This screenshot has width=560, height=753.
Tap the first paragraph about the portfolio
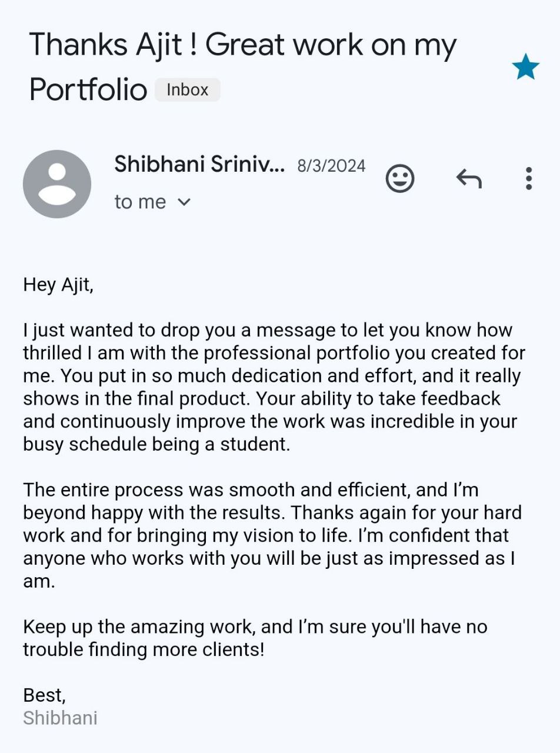pyautogui.click(x=274, y=387)
